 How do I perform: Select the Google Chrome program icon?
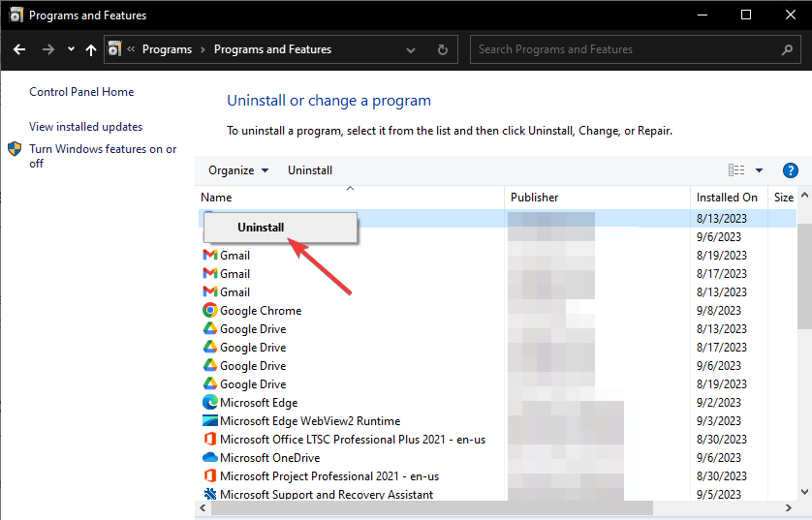point(209,311)
